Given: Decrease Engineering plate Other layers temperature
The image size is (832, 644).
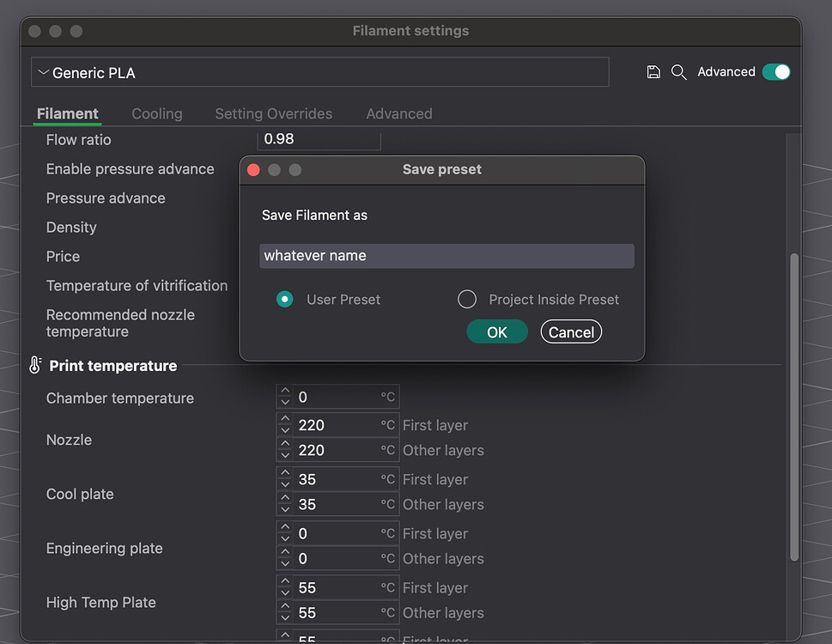Looking at the screenshot, I should coord(285,564).
